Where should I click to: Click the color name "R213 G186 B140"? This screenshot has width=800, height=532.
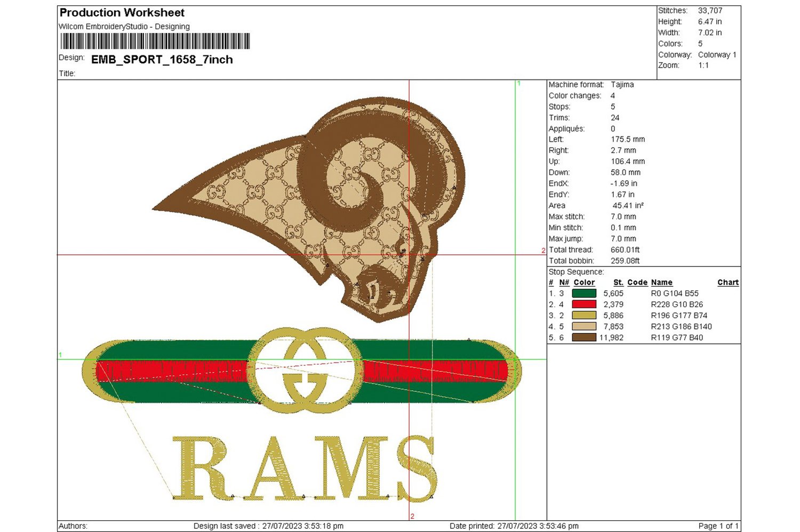pos(681,327)
